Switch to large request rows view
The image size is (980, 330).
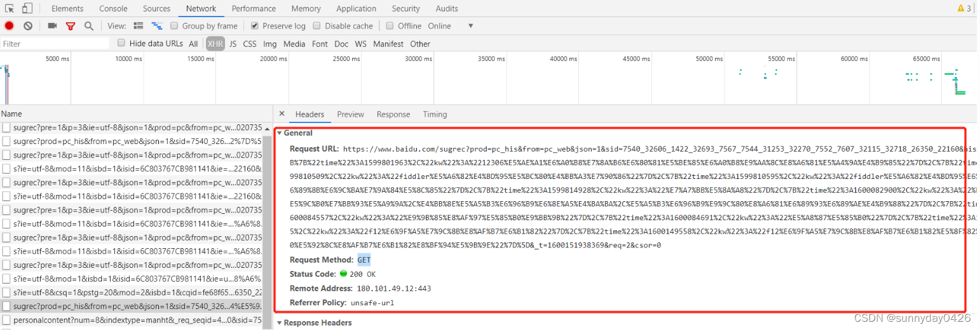click(139, 26)
